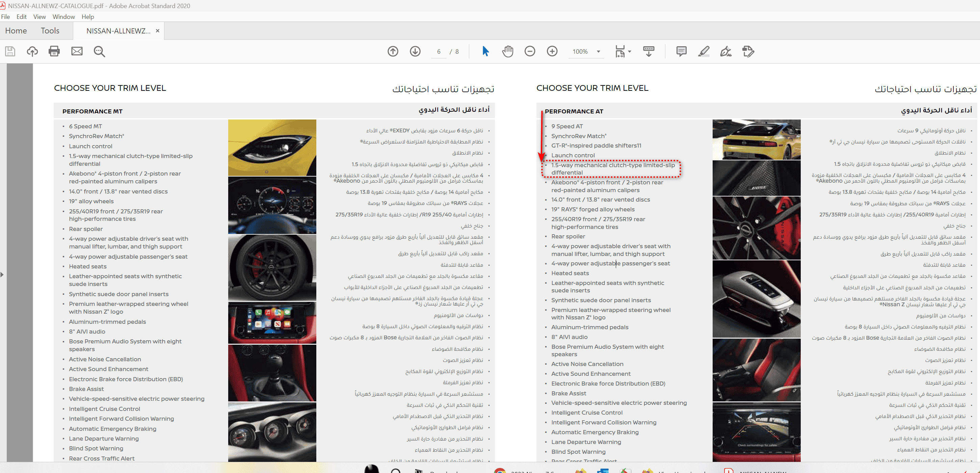The width and height of the screenshot is (980, 473).
Task: Open the sign document pen tool
Action: [x=726, y=51]
